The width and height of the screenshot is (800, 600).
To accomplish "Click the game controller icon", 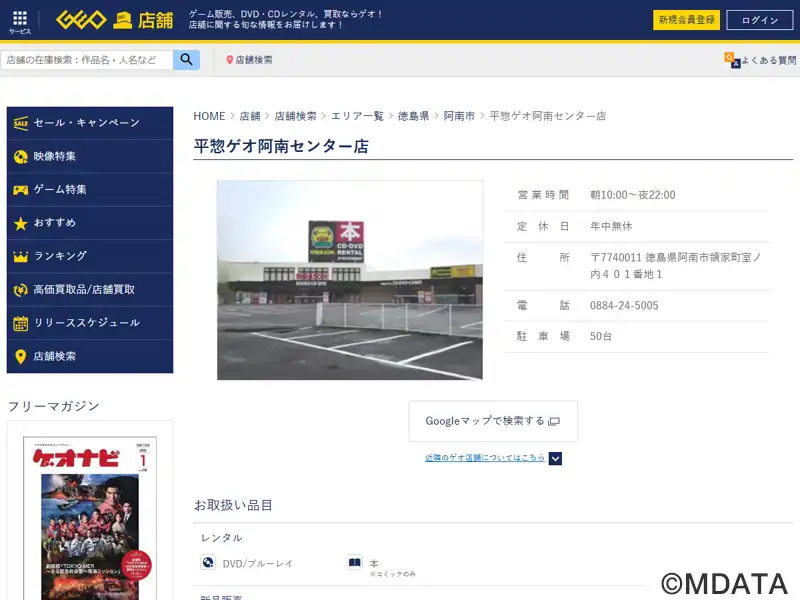I will [20, 190].
